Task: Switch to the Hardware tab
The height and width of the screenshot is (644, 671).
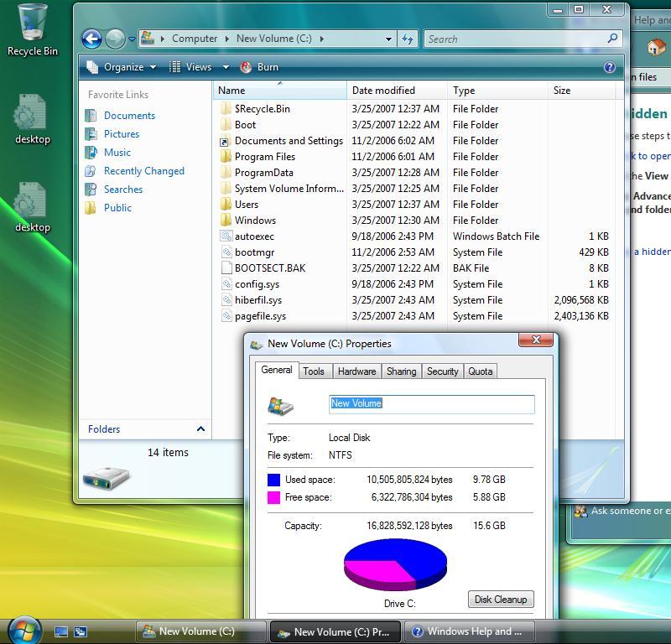Action: pyautogui.click(x=357, y=371)
